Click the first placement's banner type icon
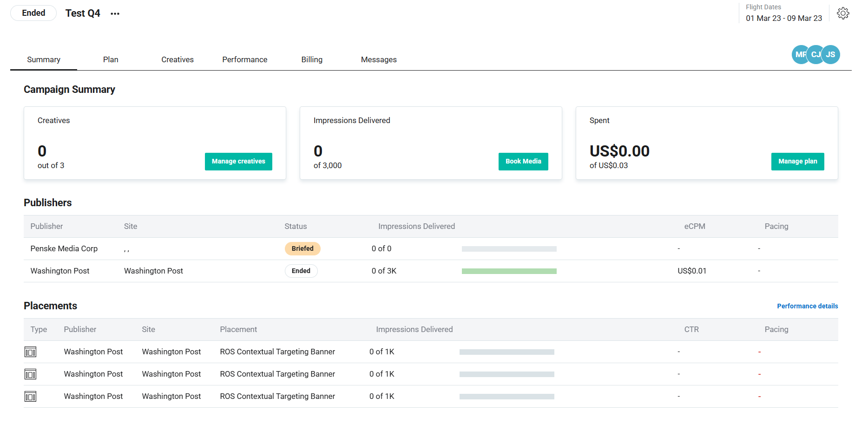 click(30, 352)
